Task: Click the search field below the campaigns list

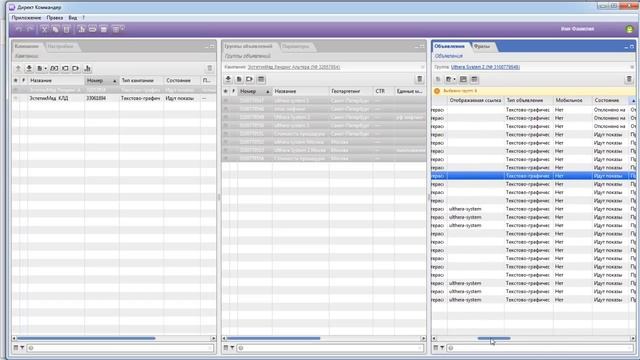Action: [120, 348]
